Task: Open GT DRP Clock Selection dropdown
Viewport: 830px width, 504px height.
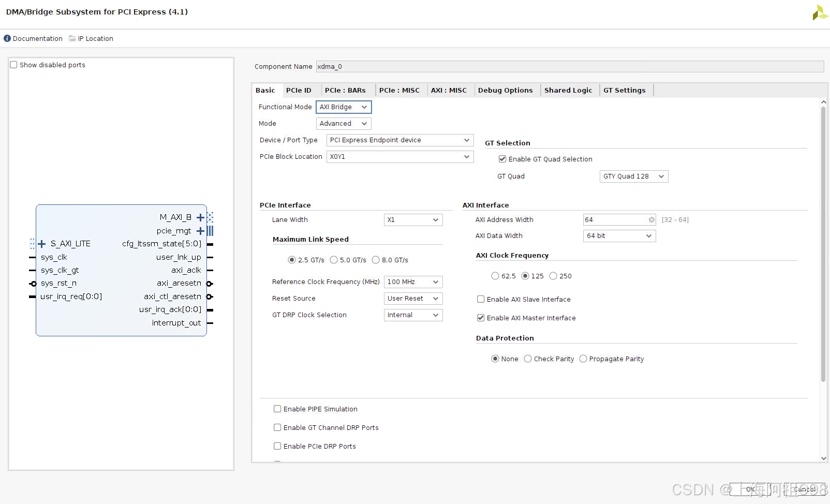Action: tap(413, 315)
